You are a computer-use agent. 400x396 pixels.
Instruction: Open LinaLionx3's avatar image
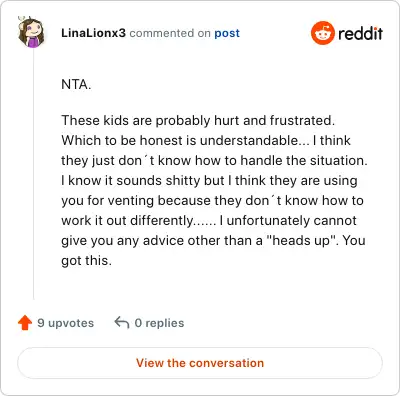(x=31, y=32)
